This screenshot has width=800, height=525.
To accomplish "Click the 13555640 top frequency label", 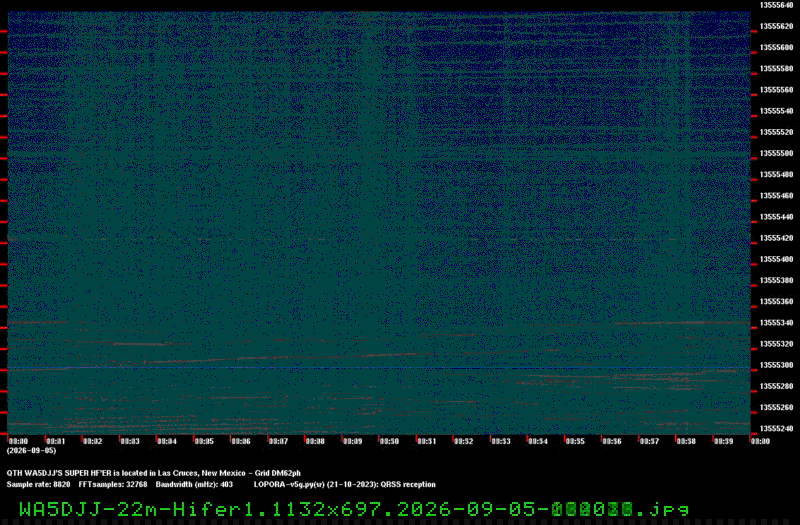I will click(776, 5).
